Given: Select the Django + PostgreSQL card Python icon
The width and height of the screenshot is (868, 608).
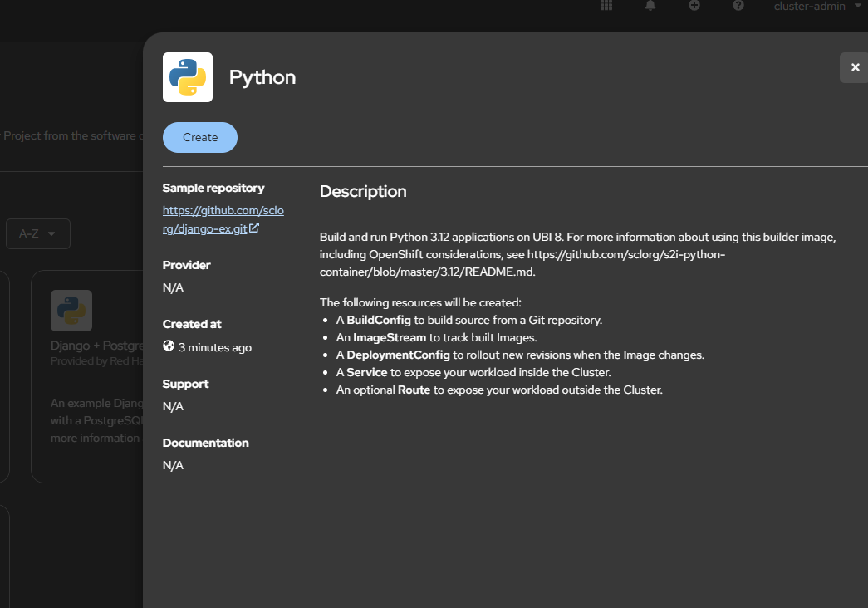Looking at the screenshot, I should coord(71,311).
